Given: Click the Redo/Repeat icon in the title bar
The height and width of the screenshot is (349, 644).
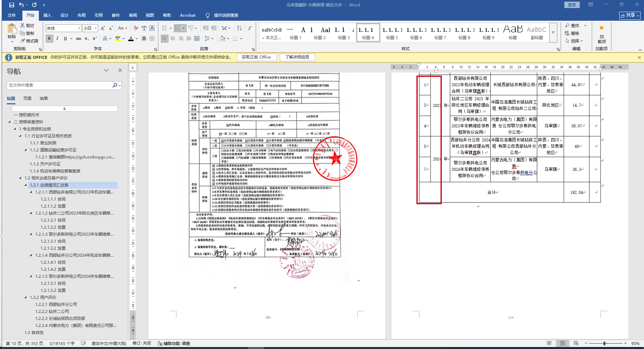Looking at the screenshot, I should [34, 5].
